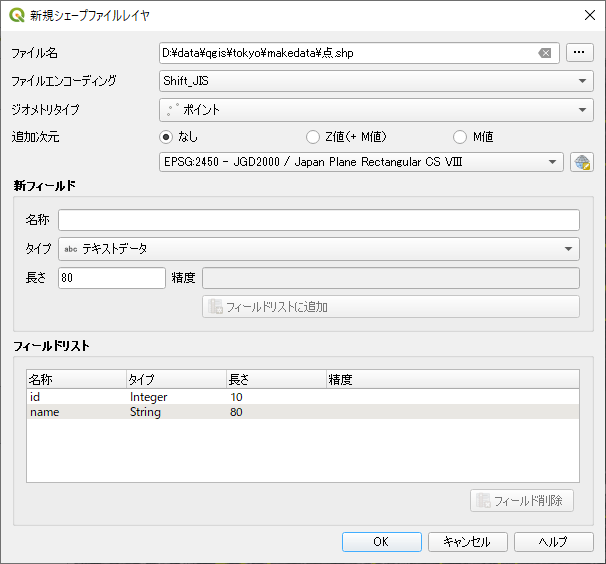
Task: Click the 長さ field containing 80
Action: coord(112,278)
